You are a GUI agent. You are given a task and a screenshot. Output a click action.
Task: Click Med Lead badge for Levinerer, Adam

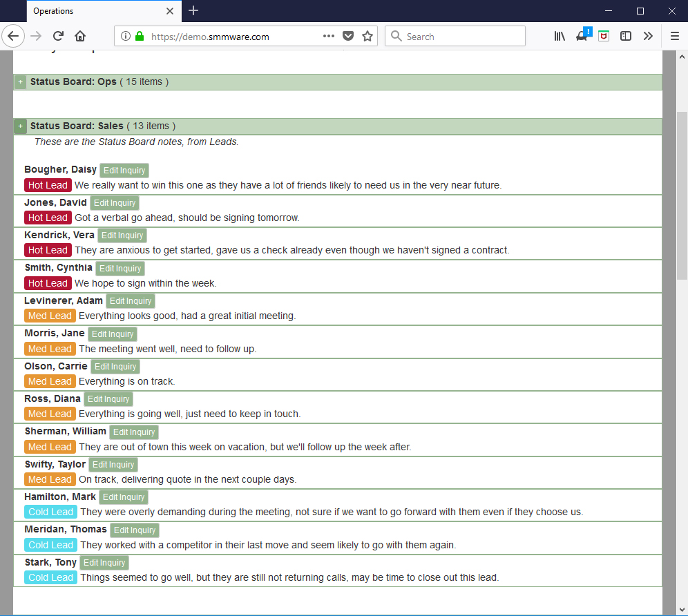pyautogui.click(x=50, y=316)
